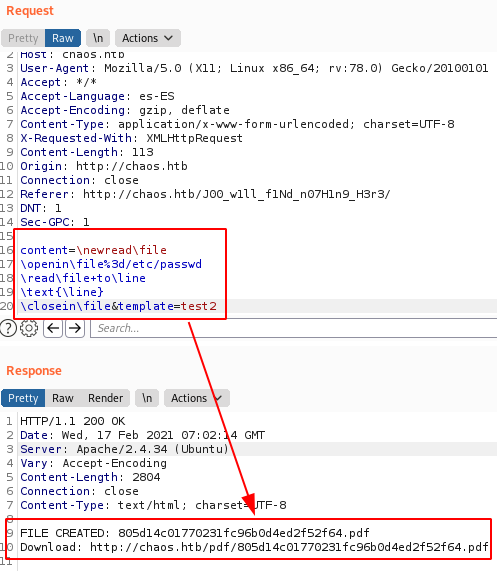This screenshot has width=497, height=571.
Task: Click X-Requested-With: XMLHttpRequest line
Action: [x=131, y=138]
